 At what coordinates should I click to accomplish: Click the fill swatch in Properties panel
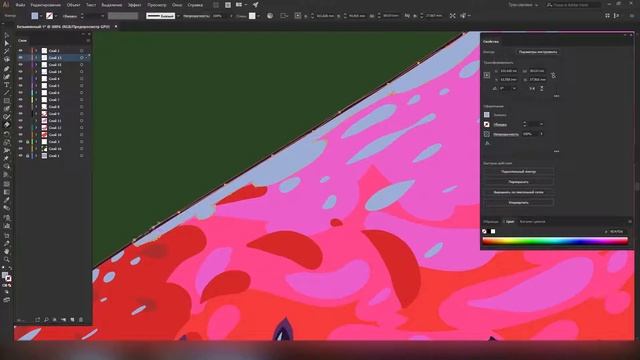tap(487, 115)
